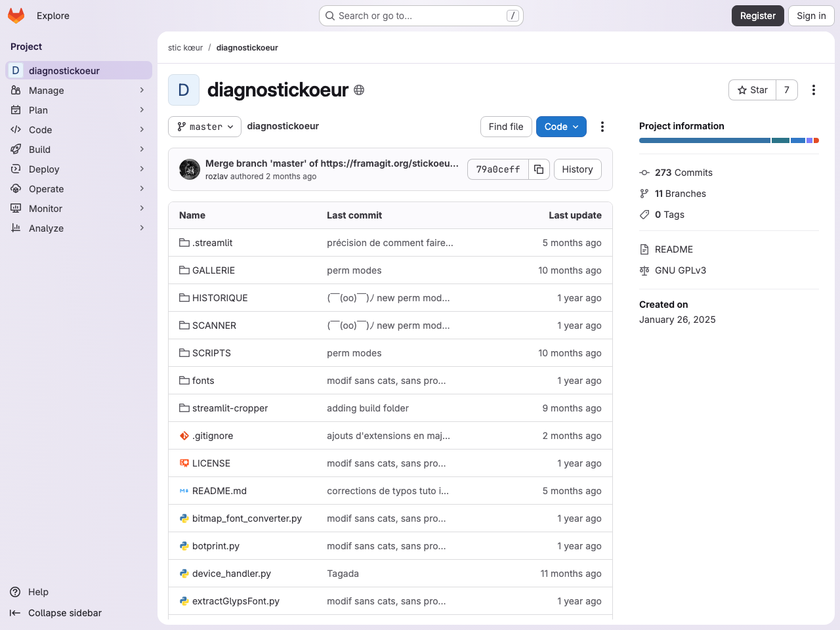
Task: Copy the commit SHA 79a0ceff
Action: [x=539, y=169]
